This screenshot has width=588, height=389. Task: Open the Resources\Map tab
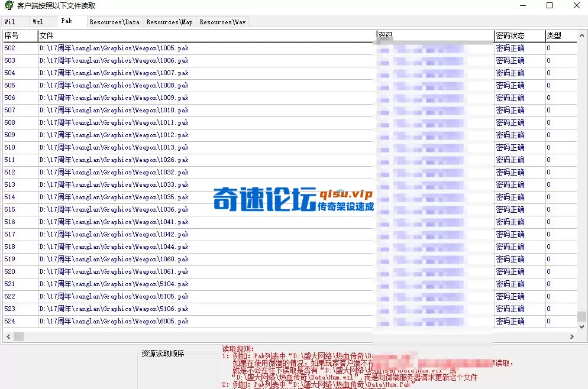[169, 21]
